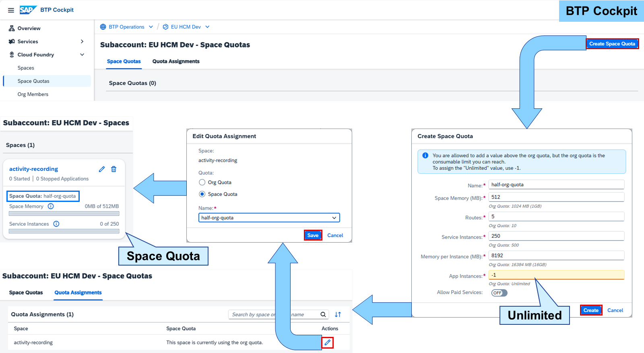Click the App Instances input field
This screenshot has height=353, width=644.
coord(556,275)
